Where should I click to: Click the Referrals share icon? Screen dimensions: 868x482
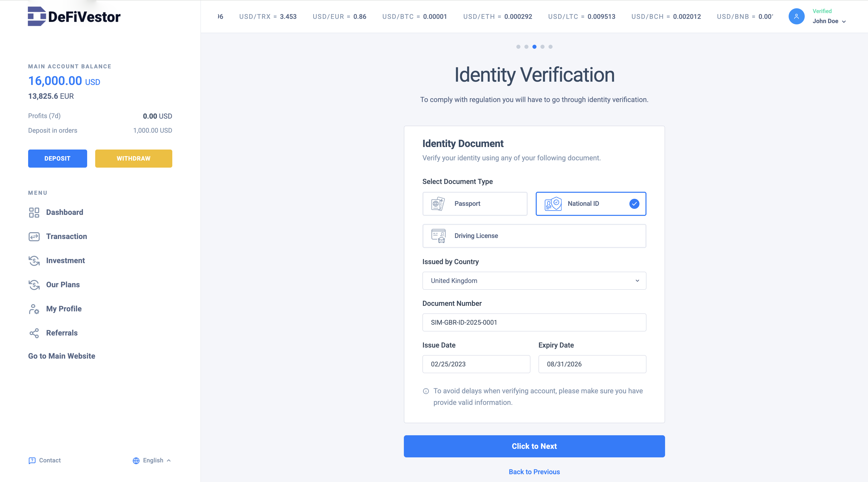34,333
